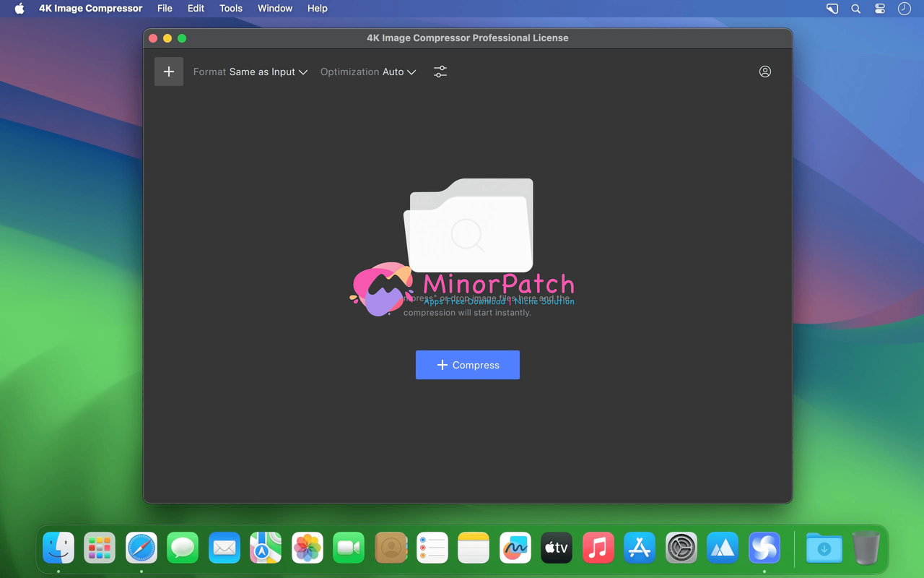This screenshot has height=578, width=924.
Task: Open Finder from the Dock
Action: (x=58, y=548)
